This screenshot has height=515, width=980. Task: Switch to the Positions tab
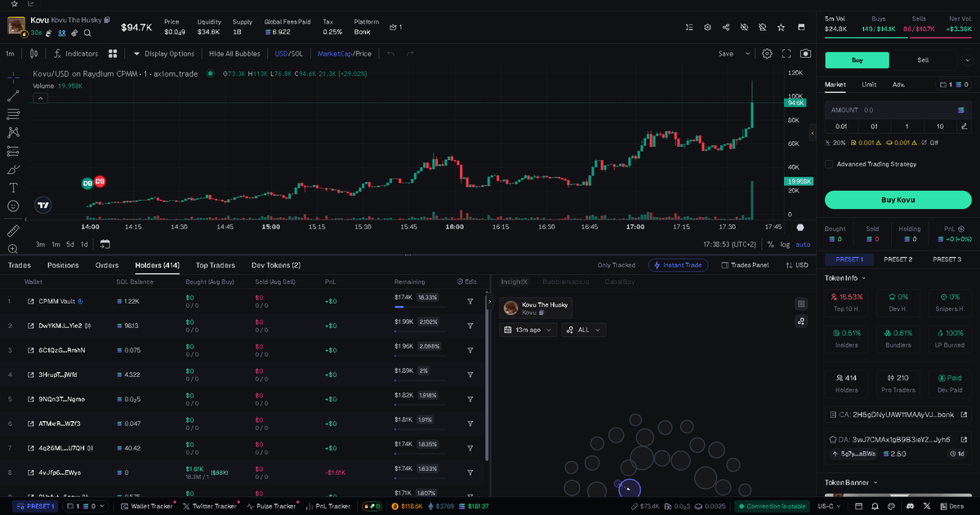pos(63,265)
